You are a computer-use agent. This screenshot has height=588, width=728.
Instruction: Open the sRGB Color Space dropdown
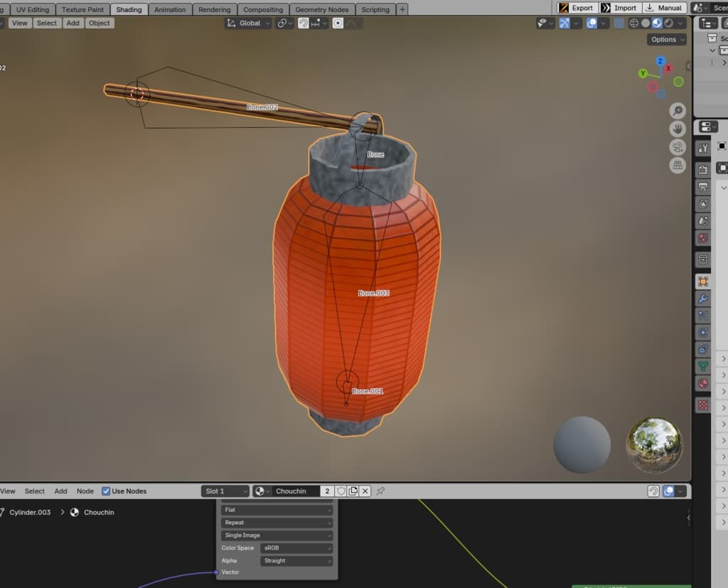[x=296, y=548]
